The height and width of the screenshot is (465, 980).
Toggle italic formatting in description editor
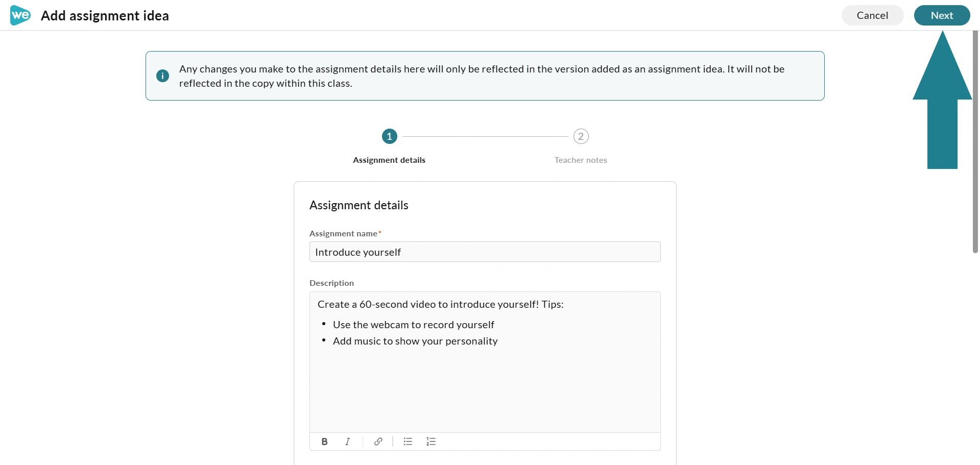[x=348, y=442]
